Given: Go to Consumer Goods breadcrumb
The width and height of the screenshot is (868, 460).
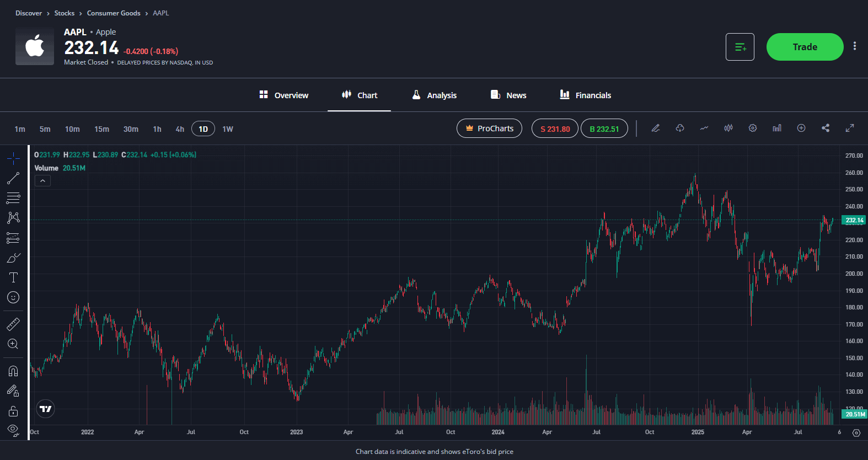Looking at the screenshot, I should point(114,13).
